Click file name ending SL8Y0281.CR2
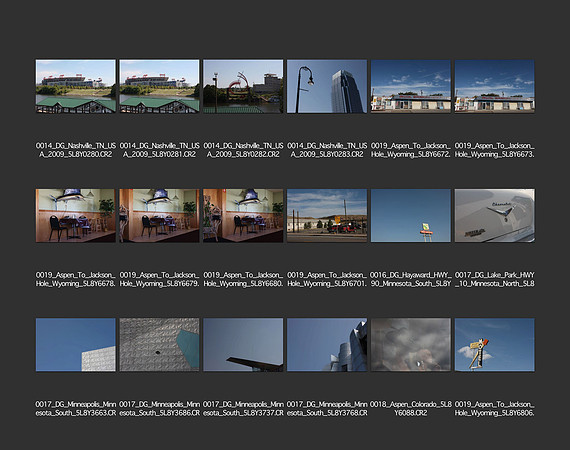 159,150
